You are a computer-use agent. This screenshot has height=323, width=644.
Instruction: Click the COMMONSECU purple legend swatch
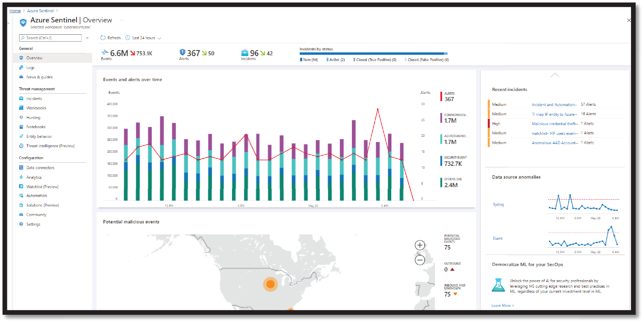pyautogui.click(x=441, y=118)
